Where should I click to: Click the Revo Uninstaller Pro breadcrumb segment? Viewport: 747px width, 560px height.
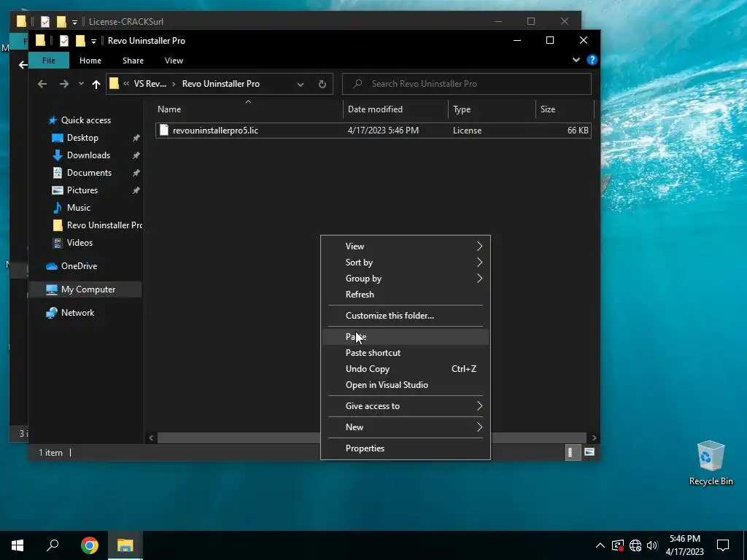pos(221,84)
